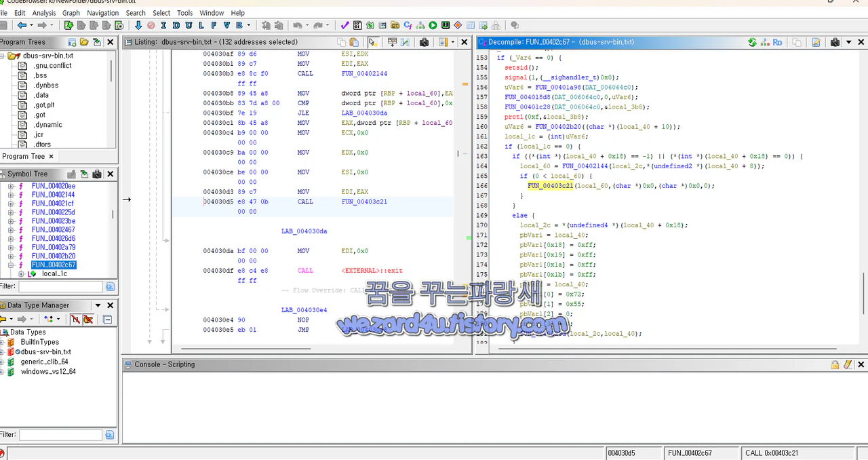Jump to next Instruction (I) button
Image resolution: width=868 pixels, height=460 pixels.
tap(163, 25)
